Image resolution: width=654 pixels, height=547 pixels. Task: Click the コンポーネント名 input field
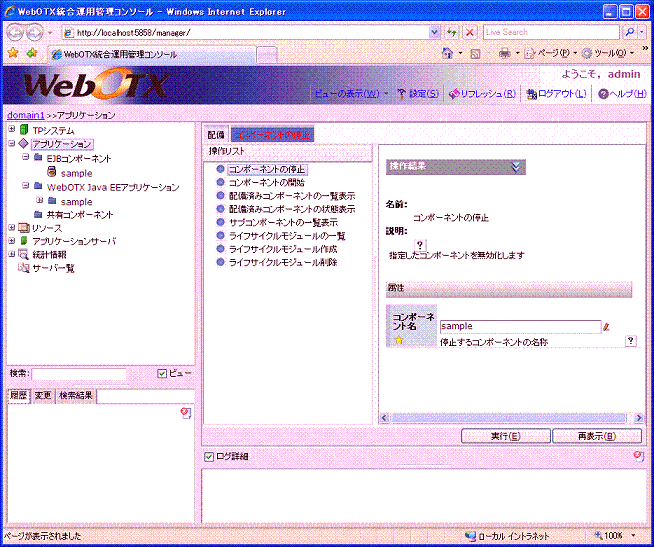[519, 326]
